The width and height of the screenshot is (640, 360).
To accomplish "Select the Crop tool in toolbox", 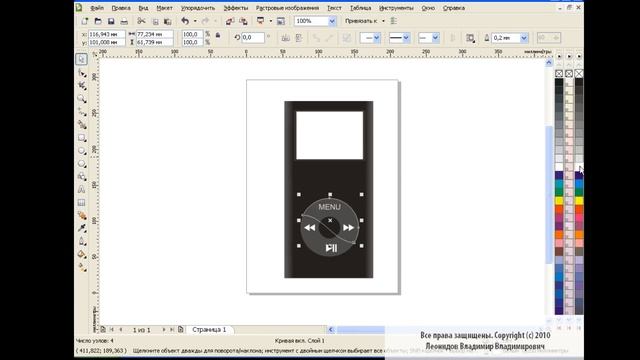I will tap(82, 86).
